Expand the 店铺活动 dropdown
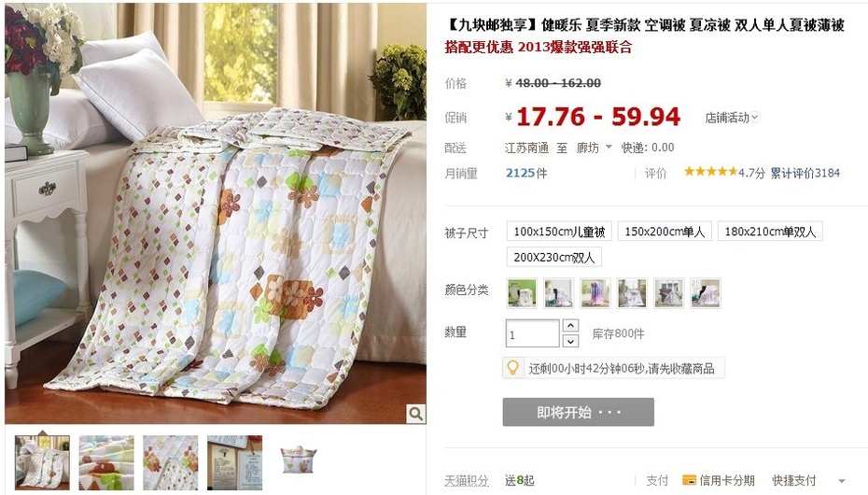 732,118
